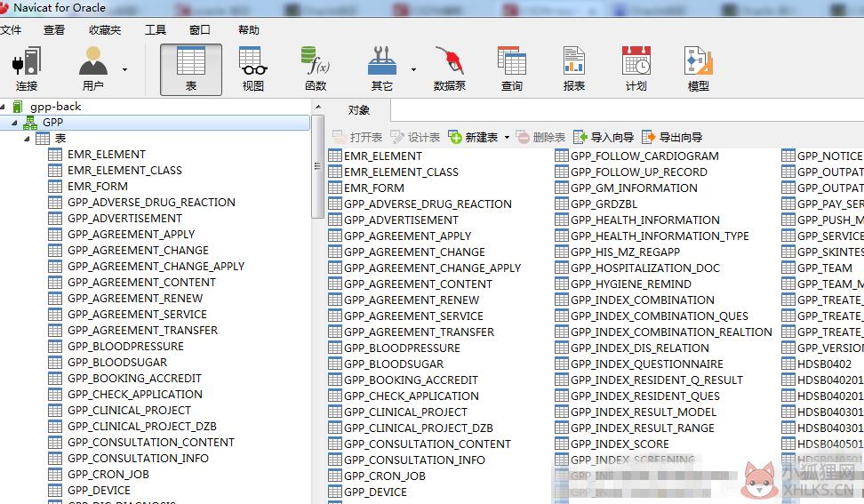Open the Window (窗口) menu
The image size is (864, 504).
(x=199, y=29)
